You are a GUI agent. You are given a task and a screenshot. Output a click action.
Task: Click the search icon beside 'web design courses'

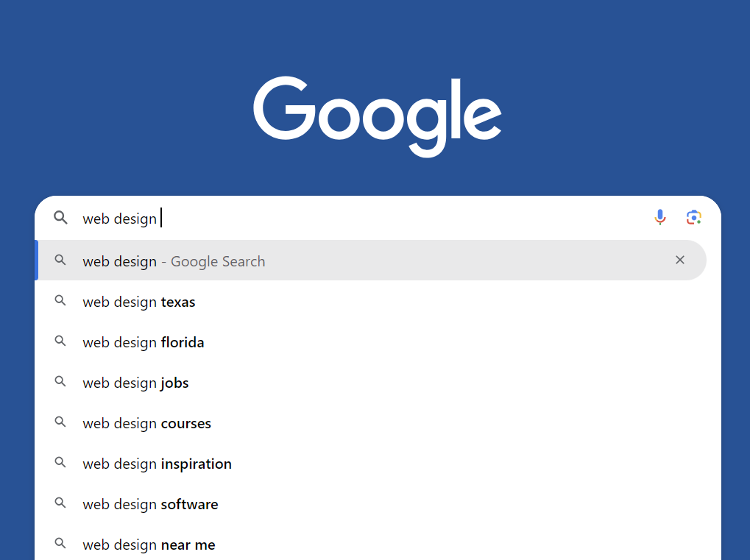[60, 422]
